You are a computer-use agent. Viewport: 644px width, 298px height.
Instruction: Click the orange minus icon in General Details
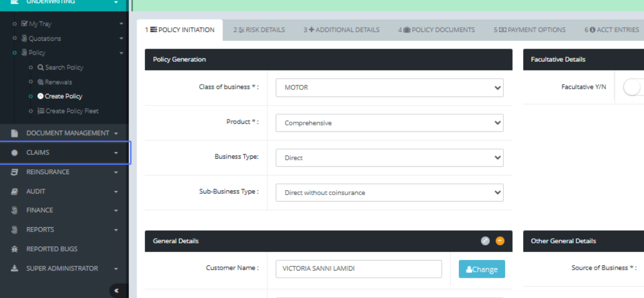tap(500, 241)
